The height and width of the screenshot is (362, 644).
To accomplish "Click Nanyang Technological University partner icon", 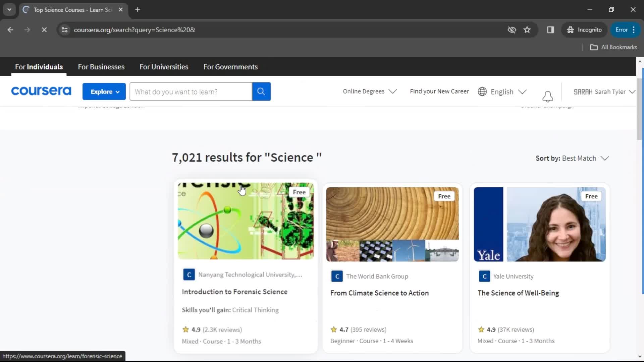I will coord(189,275).
